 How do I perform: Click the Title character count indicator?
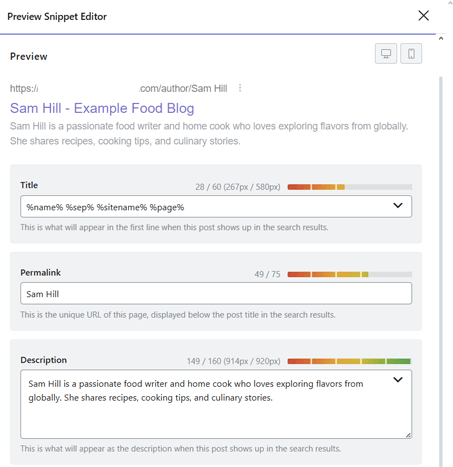coord(238,187)
